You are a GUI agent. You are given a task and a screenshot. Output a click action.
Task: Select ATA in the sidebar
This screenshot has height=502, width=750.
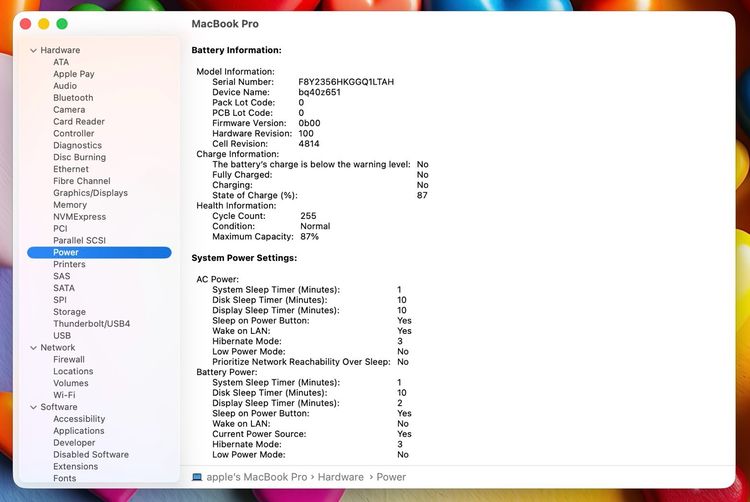[61, 62]
